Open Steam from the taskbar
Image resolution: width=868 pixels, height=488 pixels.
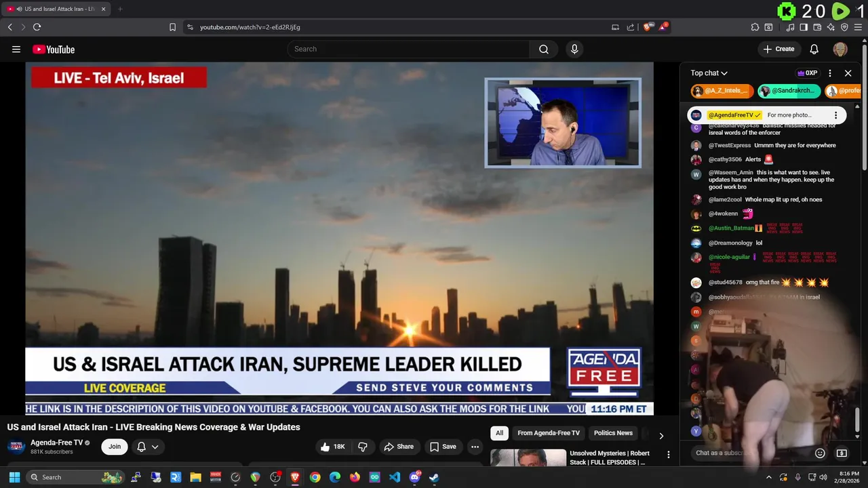(x=434, y=477)
